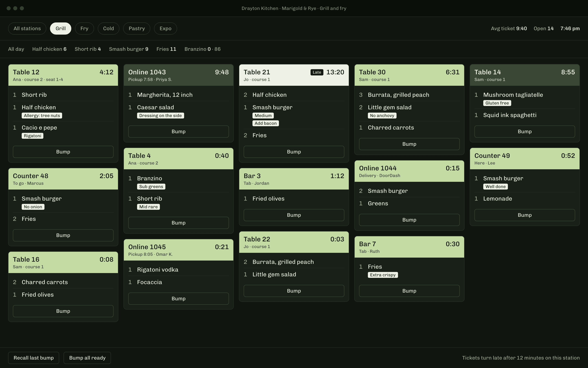
Task: Click Smash burger 9 in all-day bar
Action: 129,49
